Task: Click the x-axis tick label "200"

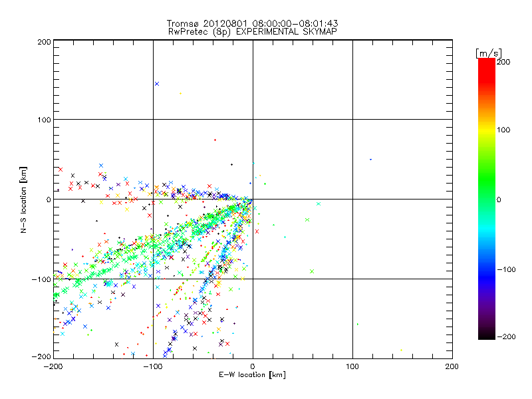Action: (452, 367)
